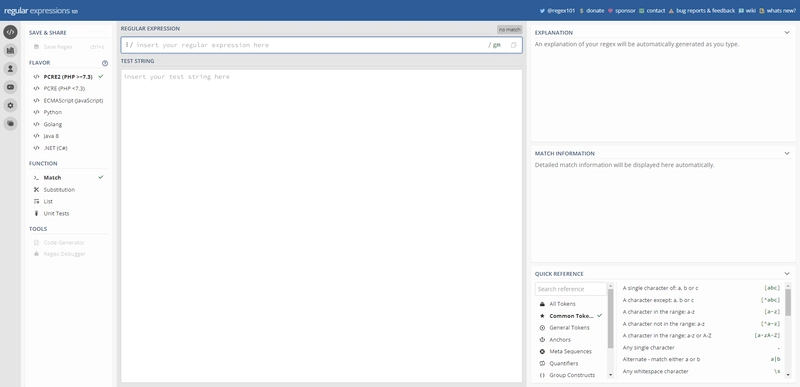
Task: Open the account profile sidebar icon
Action: pyautogui.click(x=10, y=69)
